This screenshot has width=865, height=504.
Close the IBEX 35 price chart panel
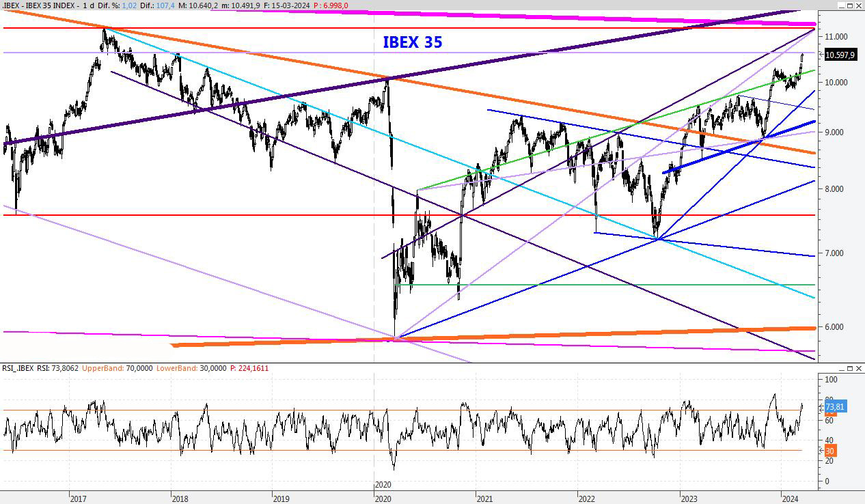click(x=858, y=5)
